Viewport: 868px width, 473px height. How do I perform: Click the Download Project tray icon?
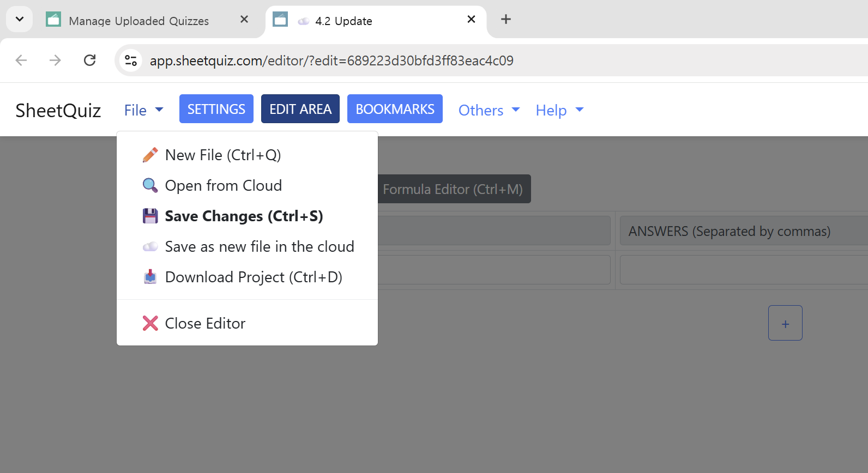click(x=150, y=277)
